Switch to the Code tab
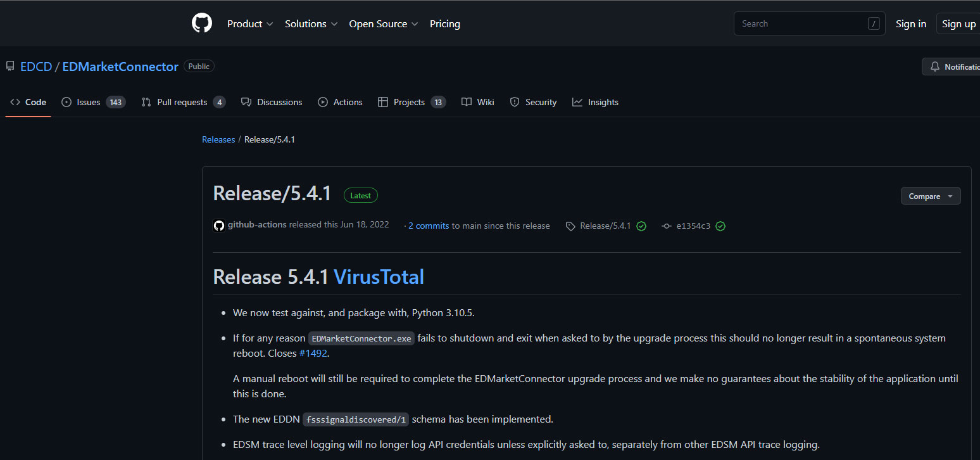The width and height of the screenshot is (980, 460). (x=28, y=102)
